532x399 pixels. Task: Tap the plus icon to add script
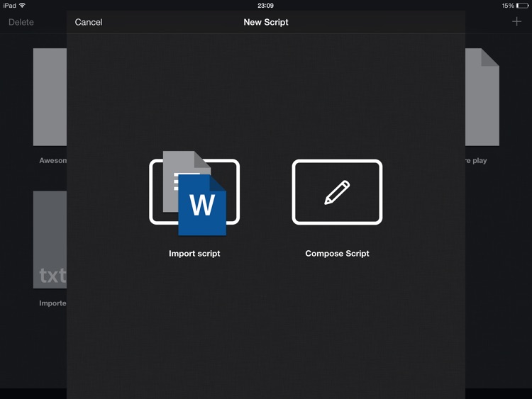click(x=516, y=22)
